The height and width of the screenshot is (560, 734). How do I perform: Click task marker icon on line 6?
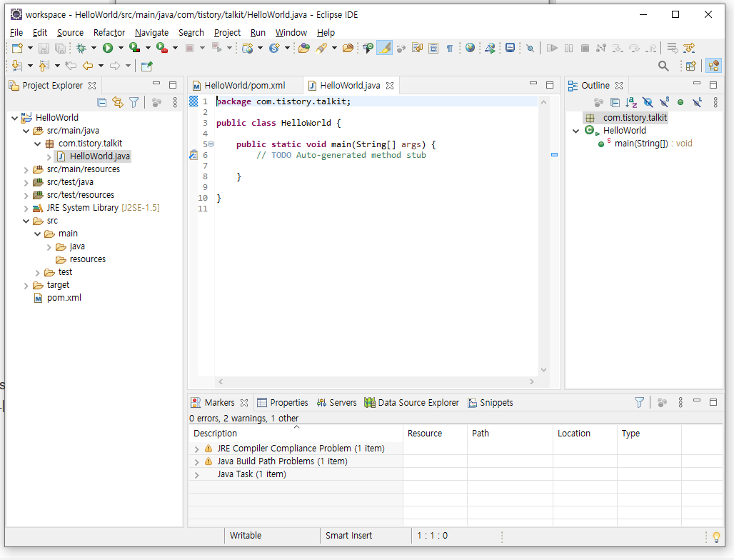(x=193, y=155)
